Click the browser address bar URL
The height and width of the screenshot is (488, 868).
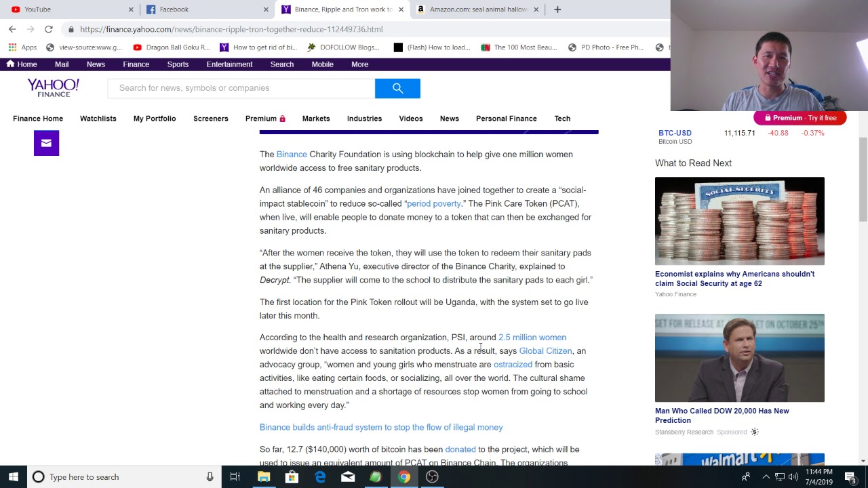tap(231, 29)
